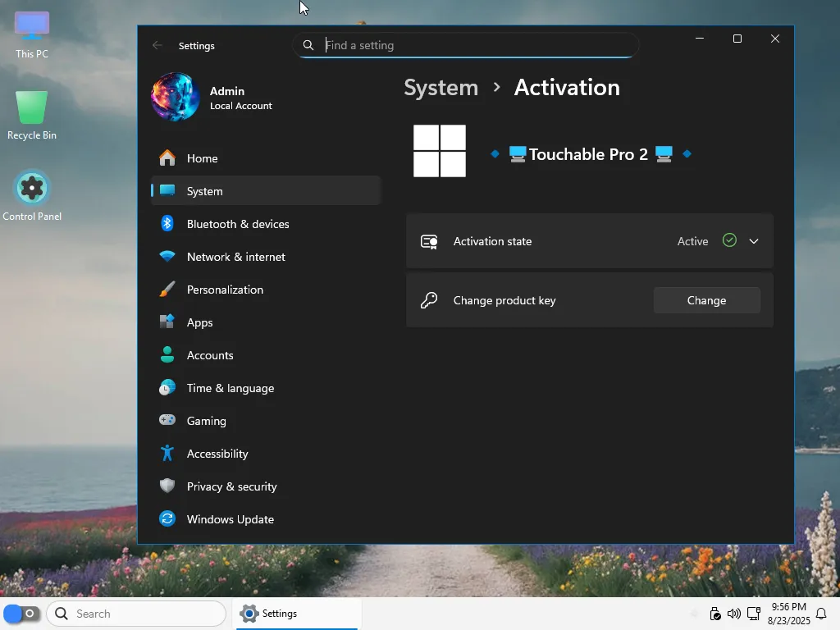Click the Touchable Pro 2 edition text
The height and width of the screenshot is (630, 840).
pos(588,154)
